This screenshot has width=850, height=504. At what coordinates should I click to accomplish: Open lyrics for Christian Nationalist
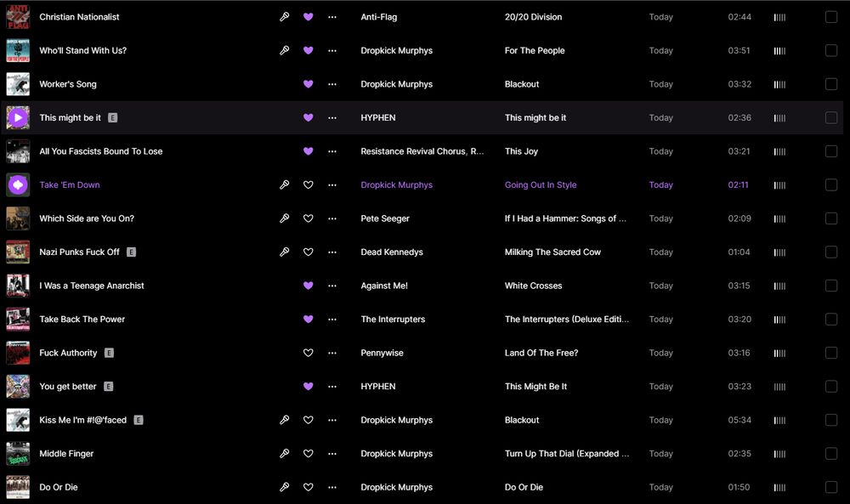(285, 17)
